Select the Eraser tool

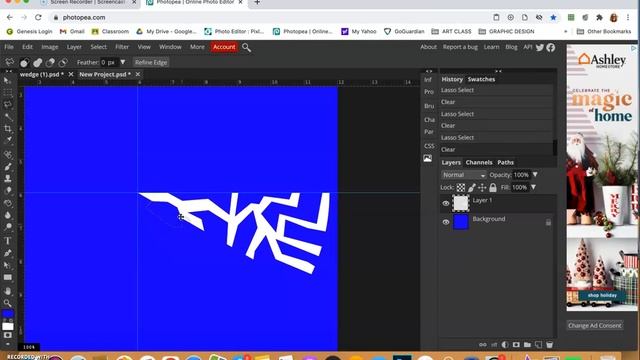[7, 191]
